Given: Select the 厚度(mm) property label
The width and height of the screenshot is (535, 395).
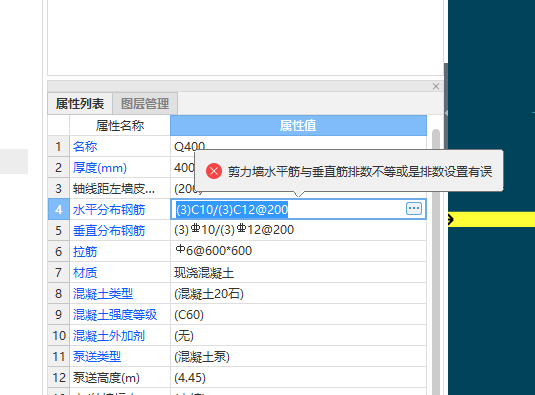Looking at the screenshot, I should [99, 167].
